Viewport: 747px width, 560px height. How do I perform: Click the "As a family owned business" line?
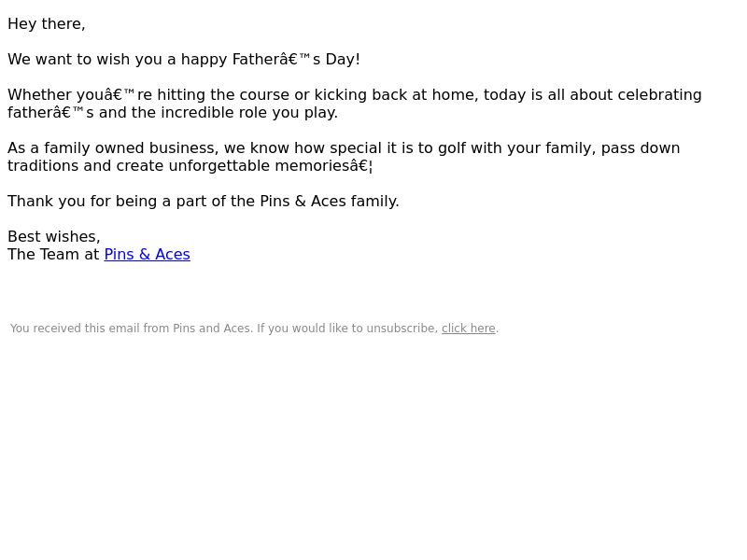[344, 148]
